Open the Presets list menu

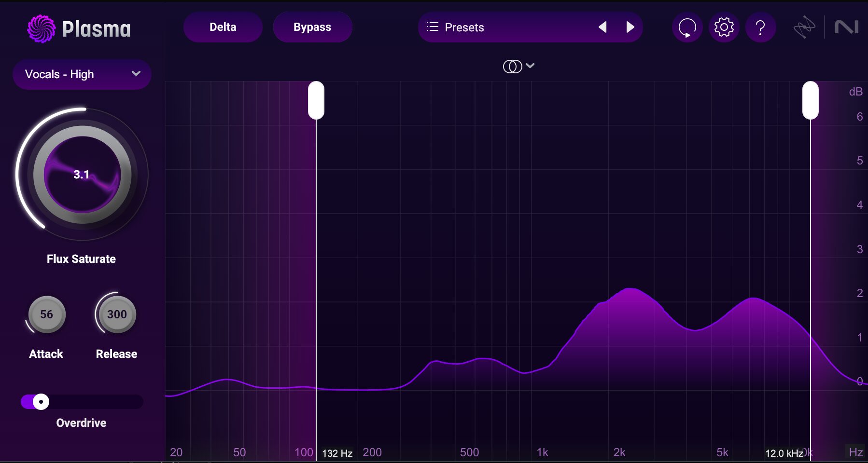(531, 27)
